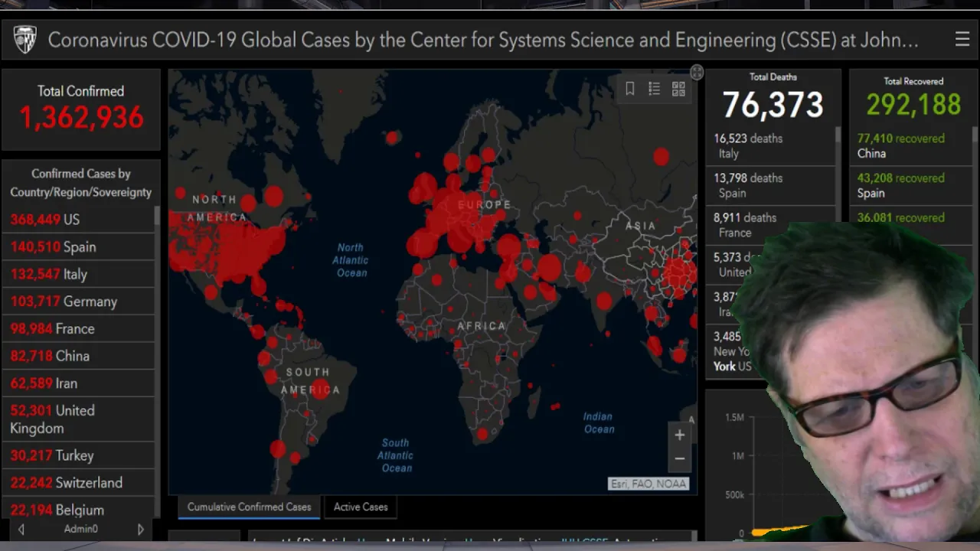Select Germany in the country list
The width and height of the screenshot is (980, 551).
[78, 302]
